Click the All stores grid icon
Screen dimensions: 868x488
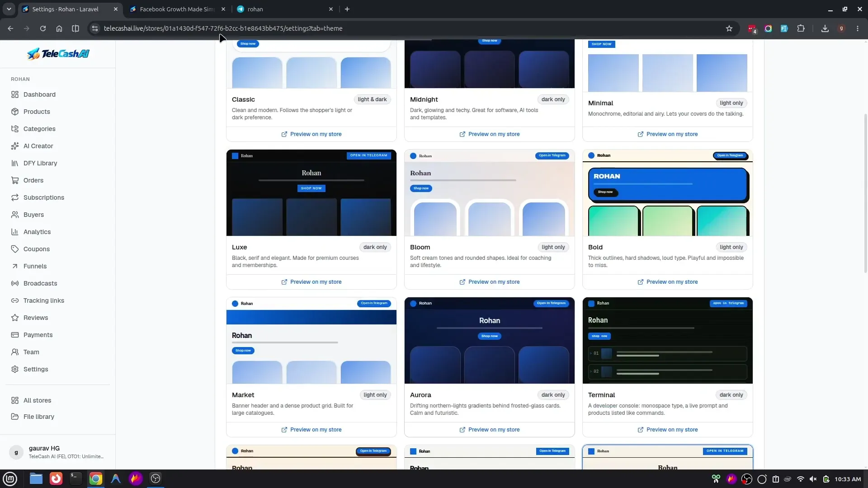15,400
